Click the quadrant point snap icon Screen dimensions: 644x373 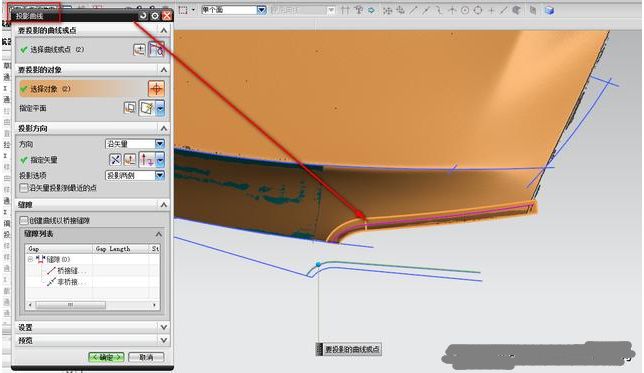[478, 10]
